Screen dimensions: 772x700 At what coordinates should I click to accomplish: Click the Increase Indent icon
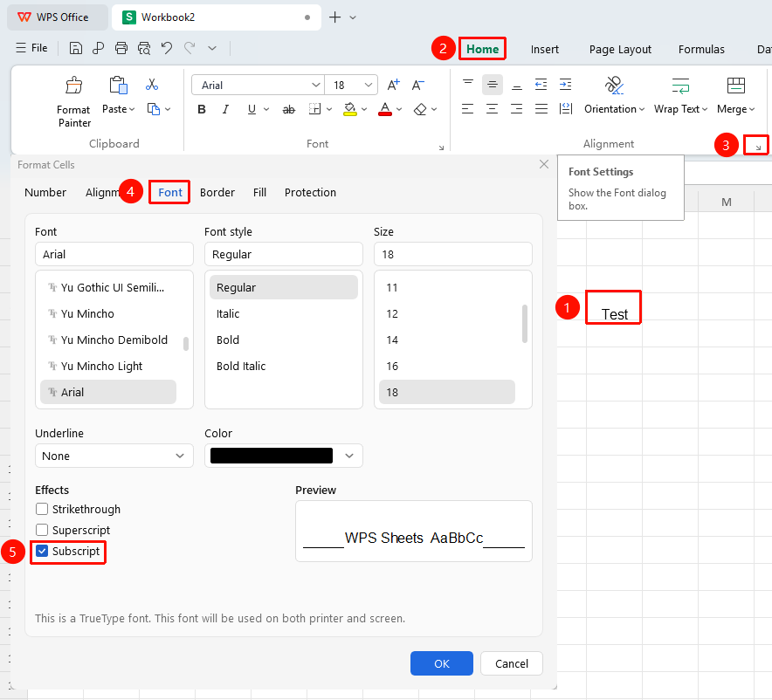[x=565, y=85]
